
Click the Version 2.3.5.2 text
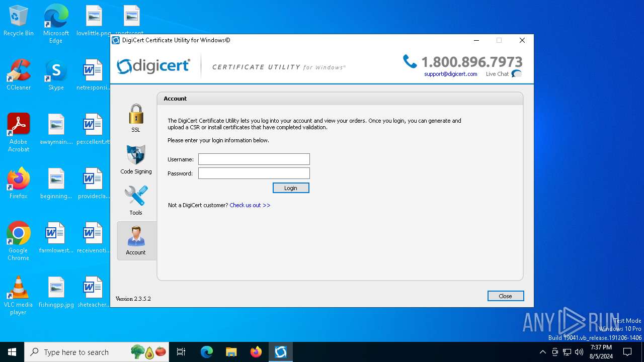(x=133, y=299)
